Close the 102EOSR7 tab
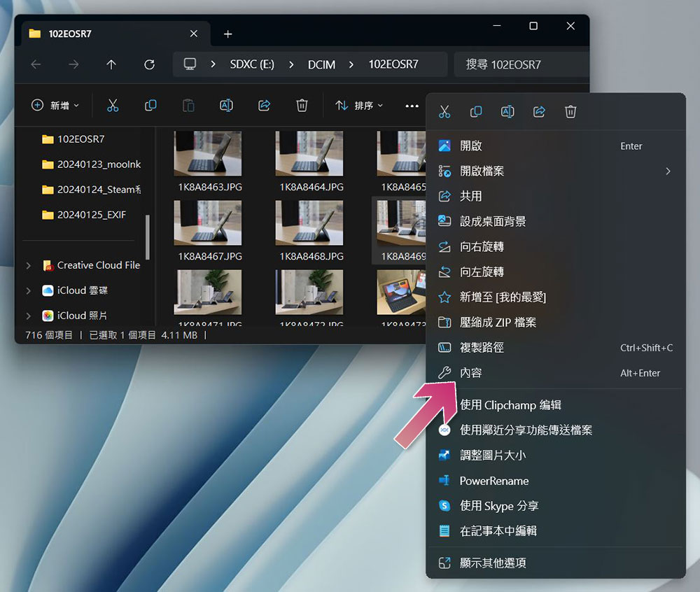This screenshot has height=592, width=700. (194, 34)
